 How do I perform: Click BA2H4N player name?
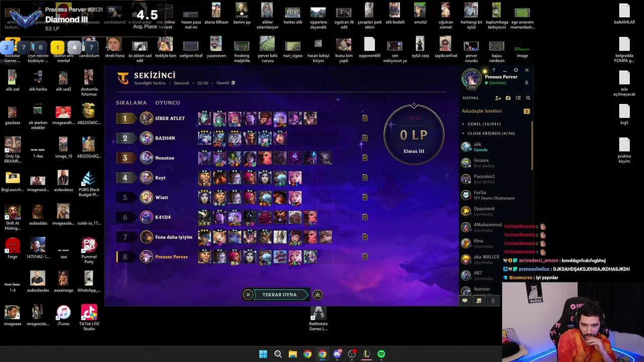165,138
